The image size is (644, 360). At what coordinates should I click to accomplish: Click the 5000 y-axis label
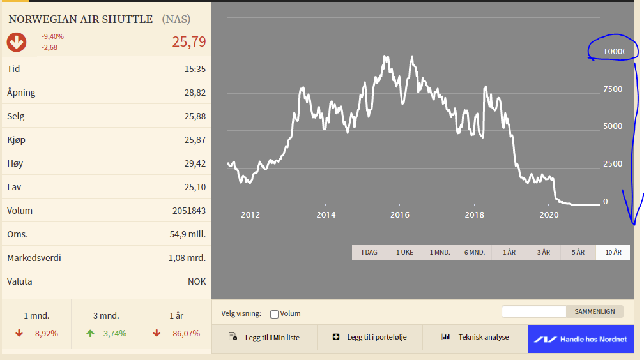613,126
